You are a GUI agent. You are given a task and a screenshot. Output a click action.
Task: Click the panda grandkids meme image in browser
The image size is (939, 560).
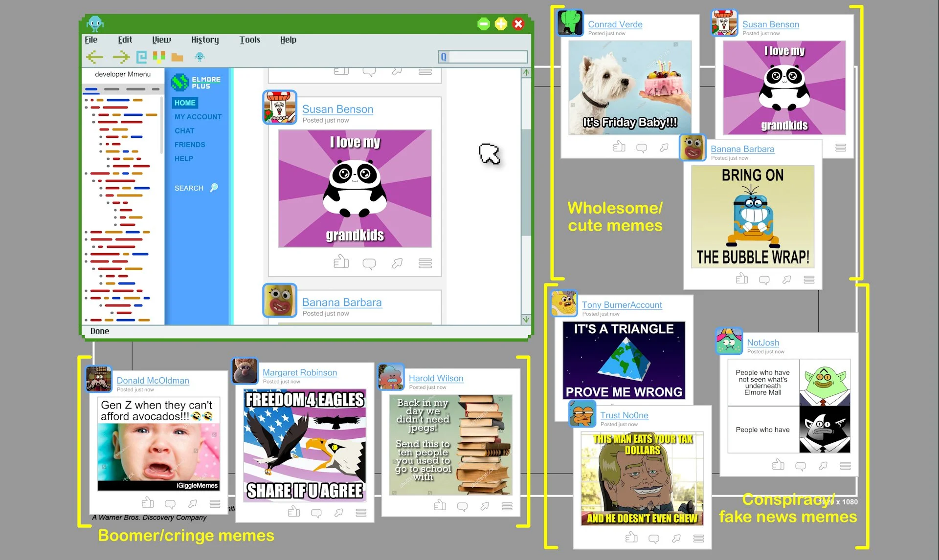pyautogui.click(x=355, y=188)
